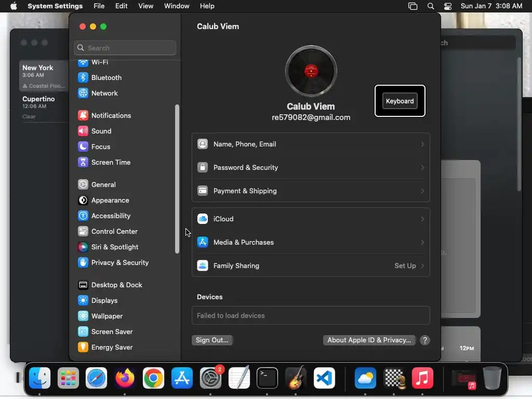Click the vinyl record profile picture
This screenshot has width=532, height=399.
[311, 71]
